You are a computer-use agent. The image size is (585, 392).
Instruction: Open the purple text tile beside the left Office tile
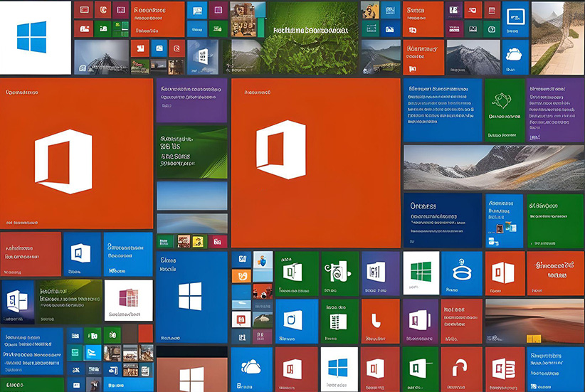pos(191,100)
